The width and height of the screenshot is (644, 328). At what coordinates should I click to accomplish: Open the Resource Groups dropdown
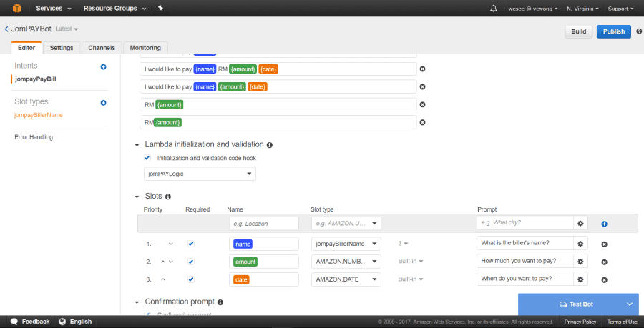[x=114, y=8]
